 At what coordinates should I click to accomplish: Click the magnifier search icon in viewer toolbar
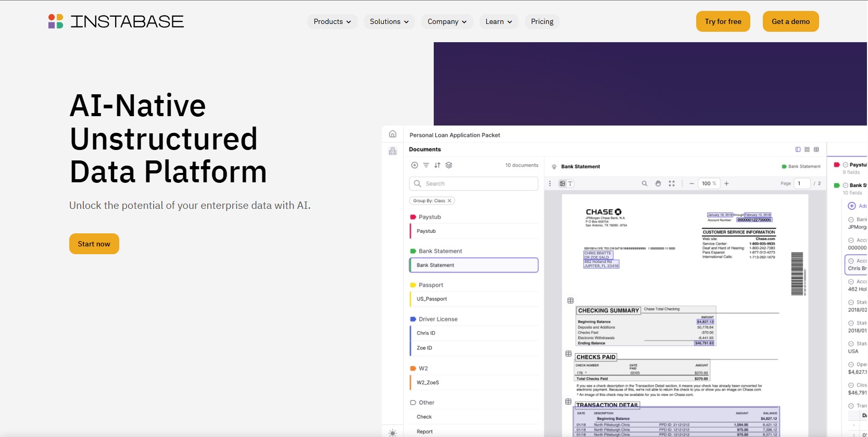[x=645, y=183]
